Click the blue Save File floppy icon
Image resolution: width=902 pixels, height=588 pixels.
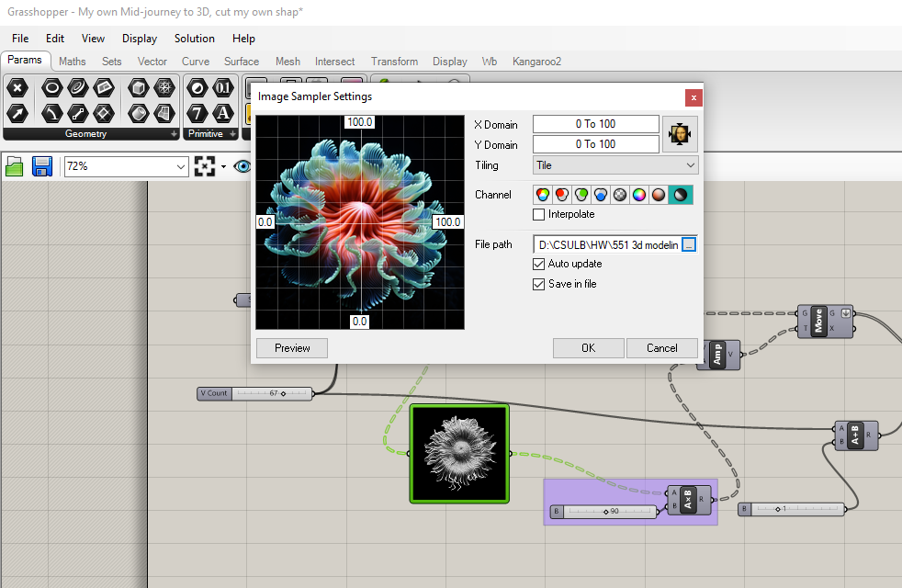coord(41,166)
